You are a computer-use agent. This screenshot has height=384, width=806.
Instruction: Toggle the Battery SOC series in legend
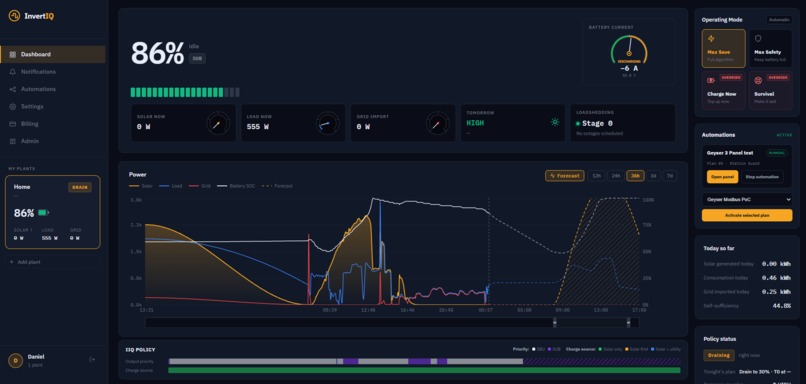point(236,186)
